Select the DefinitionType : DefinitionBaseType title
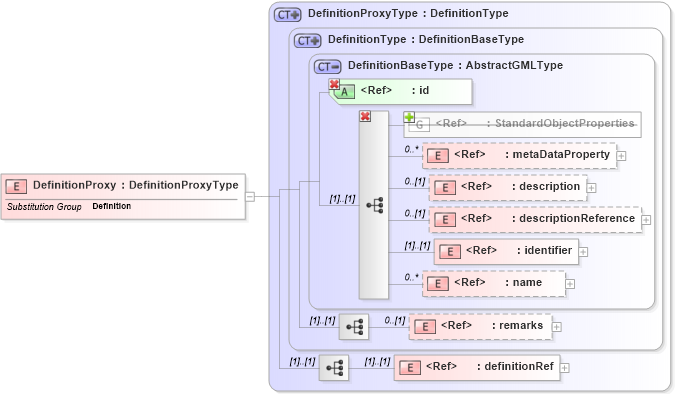 tap(426, 39)
